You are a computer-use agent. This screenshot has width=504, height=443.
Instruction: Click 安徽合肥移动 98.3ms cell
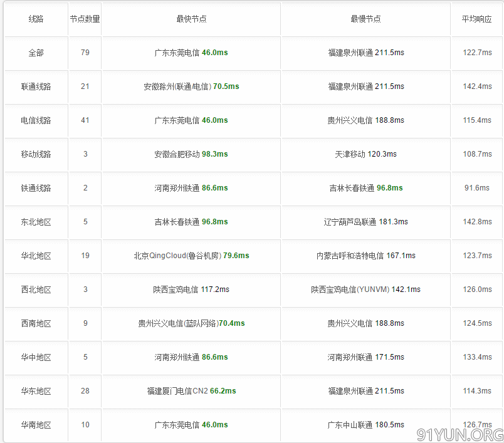click(x=191, y=154)
